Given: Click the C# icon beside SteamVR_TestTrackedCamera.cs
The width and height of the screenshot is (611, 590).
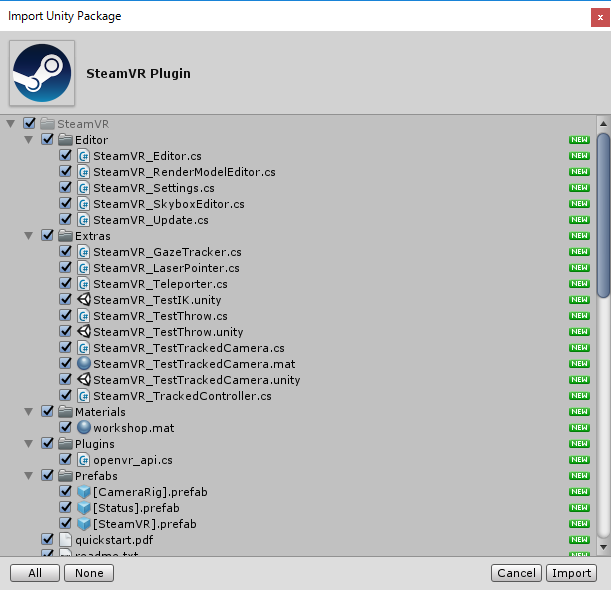Looking at the screenshot, I should pyautogui.click(x=83, y=348).
